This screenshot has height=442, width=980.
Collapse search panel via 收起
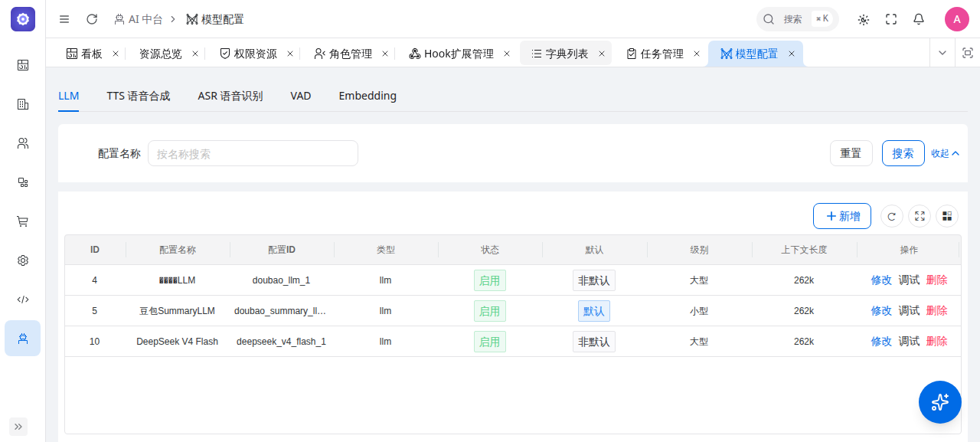pos(945,153)
